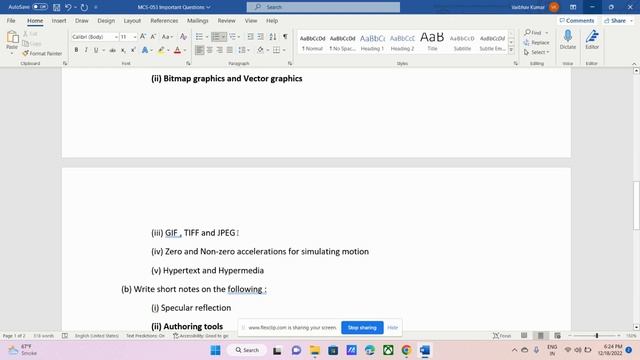Open the Editor pane
This screenshot has height=360, width=640.
tap(592, 40)
